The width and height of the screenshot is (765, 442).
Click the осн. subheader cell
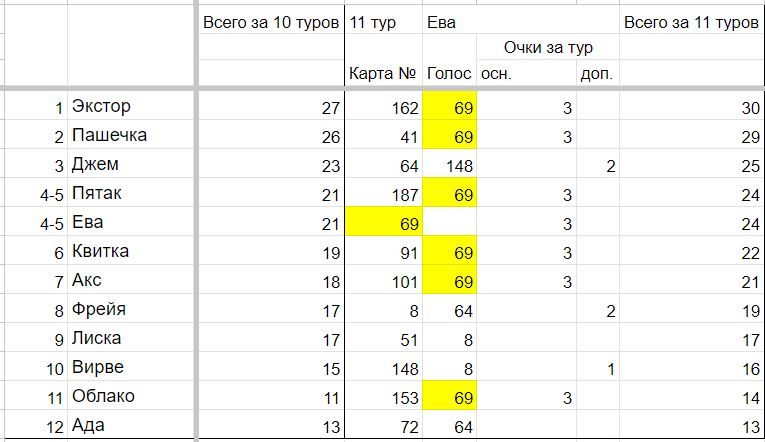pos(526,73)
